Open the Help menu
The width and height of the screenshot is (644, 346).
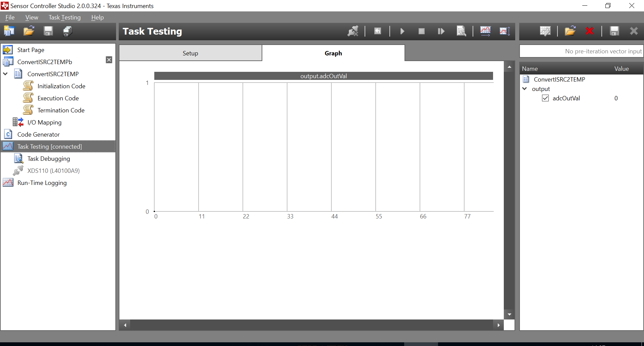pos(98,17)
